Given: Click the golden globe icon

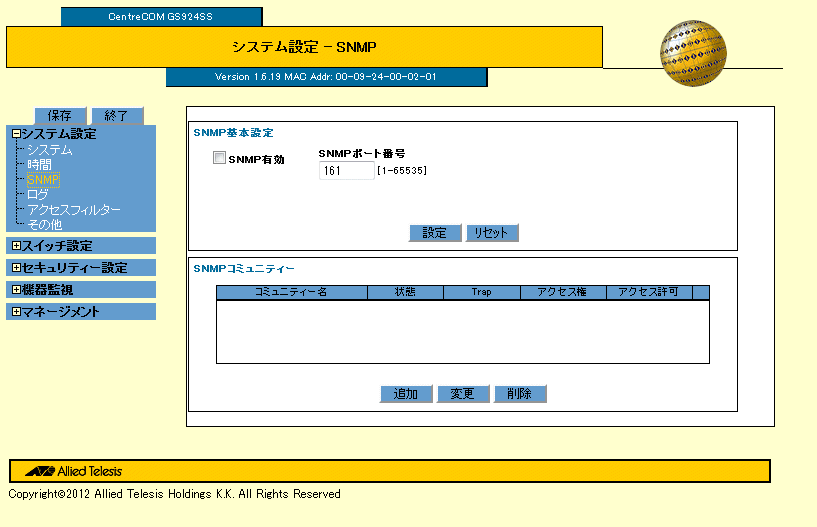Looking at the screenshot, I should [693, 53].
